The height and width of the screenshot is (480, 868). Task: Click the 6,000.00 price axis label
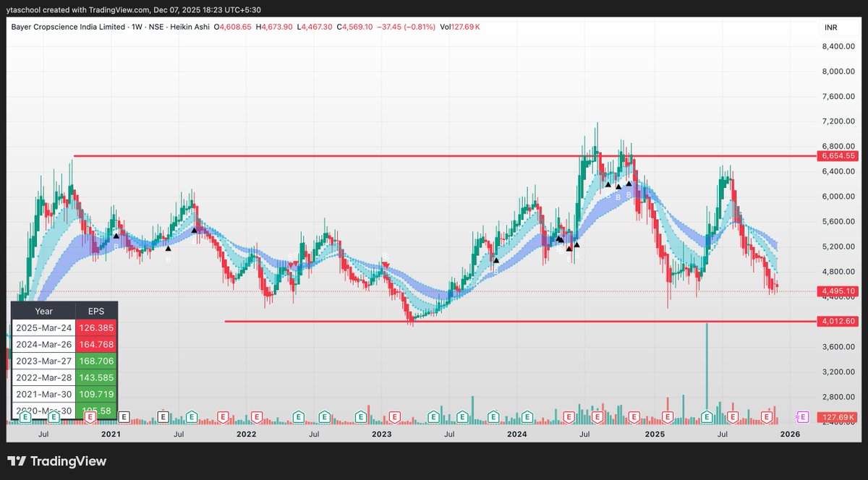tap(838, 197)
